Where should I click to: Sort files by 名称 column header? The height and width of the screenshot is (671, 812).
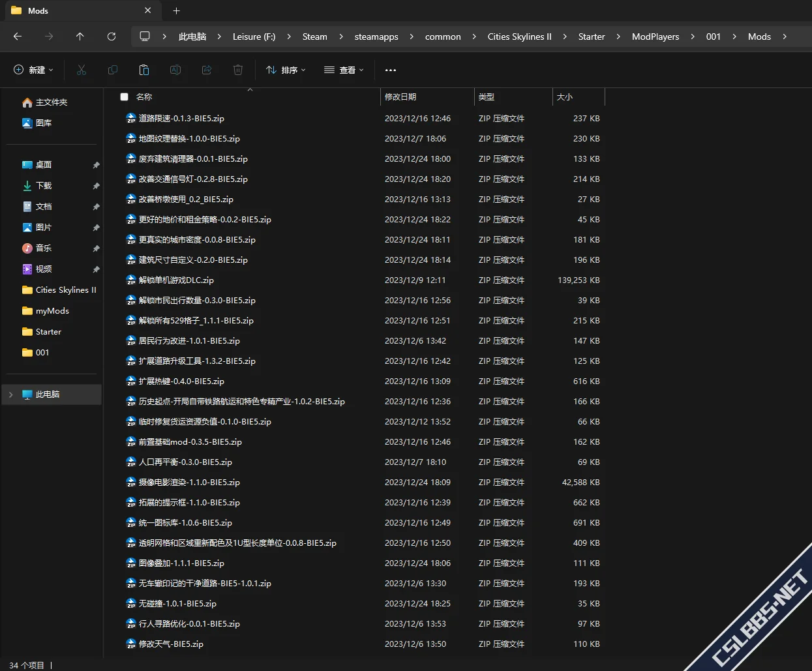point(144,97)
